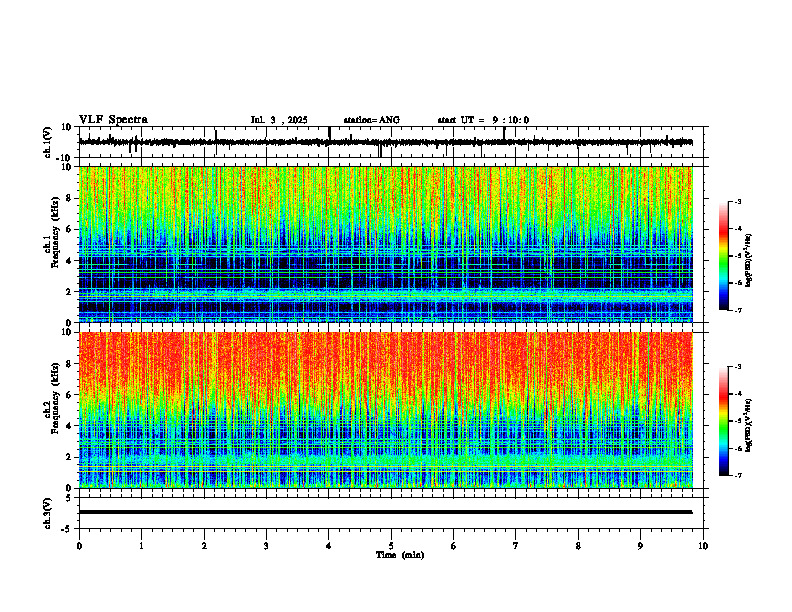Screen dimensions: 792x612
Task: Click the "9" tick on the time axis
Action: 640,546
